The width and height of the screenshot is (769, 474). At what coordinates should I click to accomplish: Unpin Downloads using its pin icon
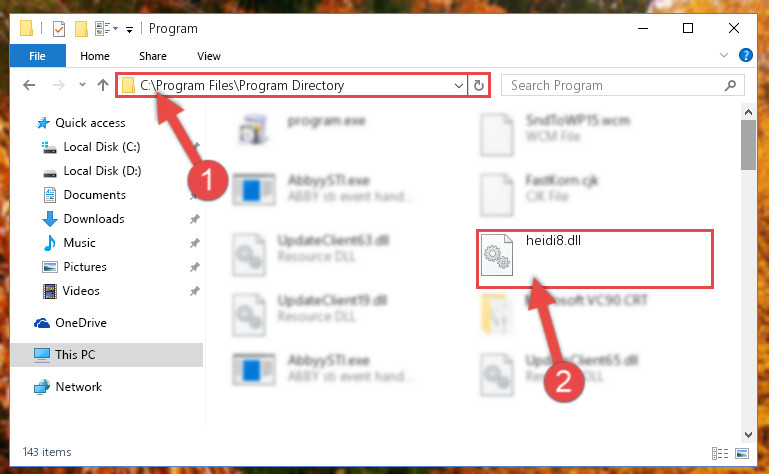[x=195, y=219]
